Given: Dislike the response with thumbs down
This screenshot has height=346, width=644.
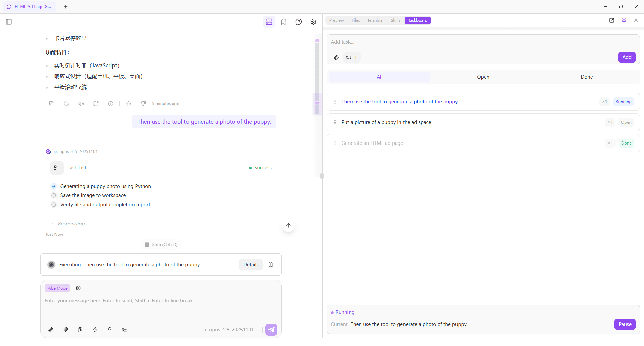Looking at the screenshot, I should tap(143, 104).
